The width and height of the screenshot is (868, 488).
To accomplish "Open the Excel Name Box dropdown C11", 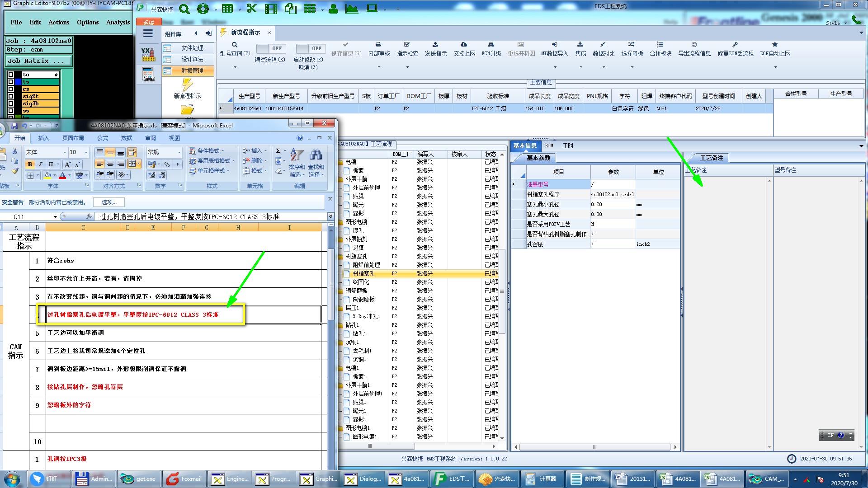I will pos(55,217).
